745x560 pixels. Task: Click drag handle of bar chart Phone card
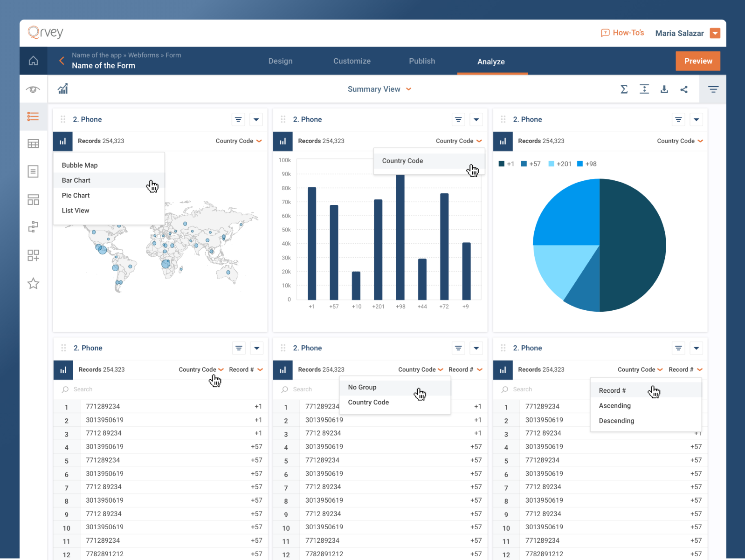(x=283, y=119)
